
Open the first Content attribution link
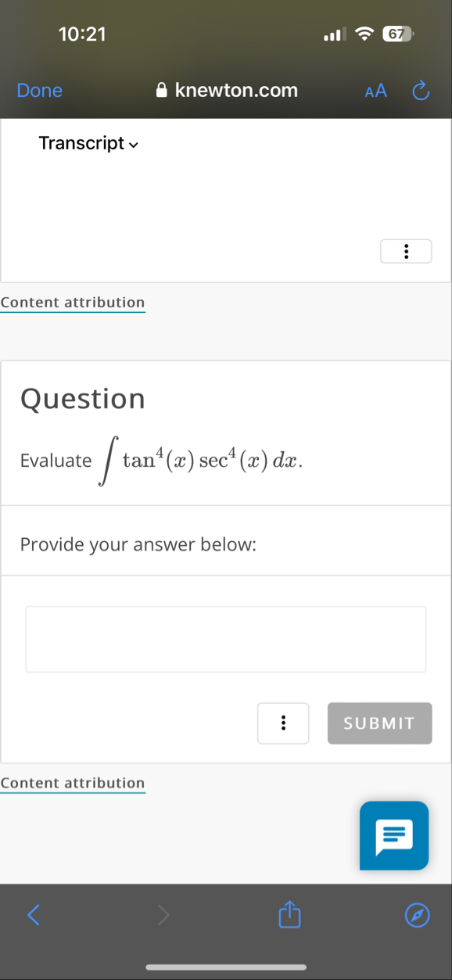pos(73,302)
